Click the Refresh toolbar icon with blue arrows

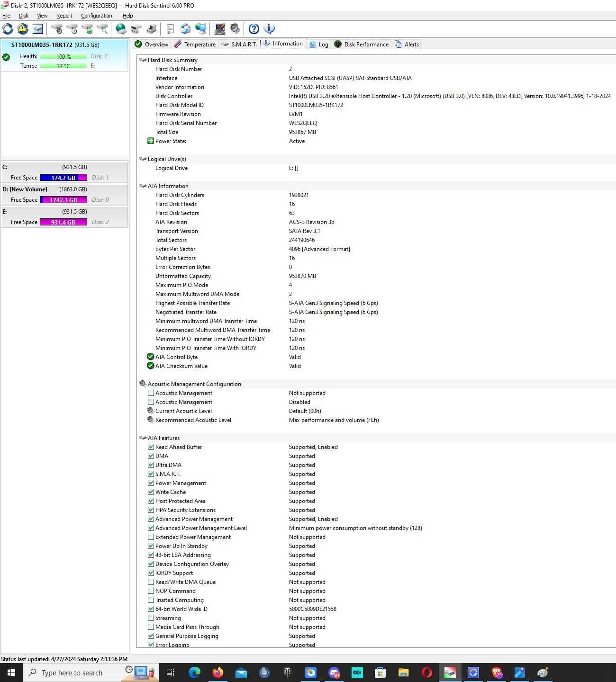click(x=8, y=29)
